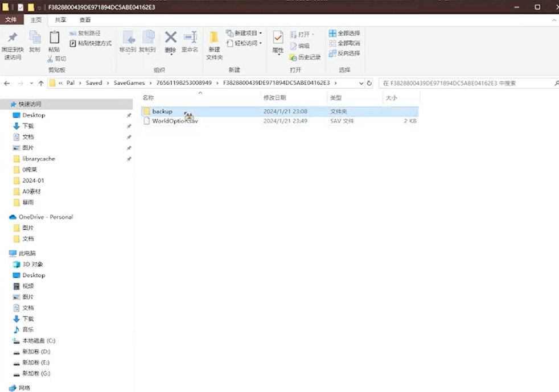Open the Easy Access (轻松访问) dropdown
Image resolution: width=559 pixels, height=392 pixels.
(245, 43)
